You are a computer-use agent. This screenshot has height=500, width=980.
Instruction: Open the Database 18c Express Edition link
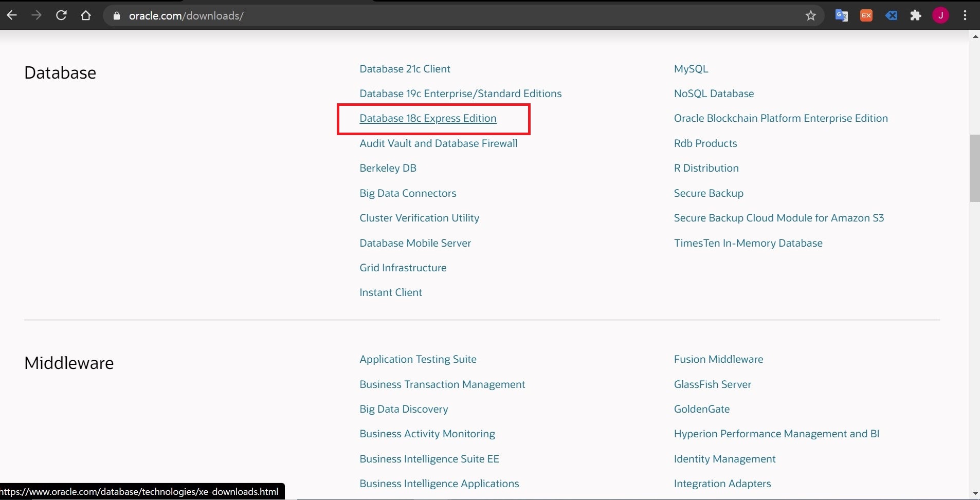point(428,118)
